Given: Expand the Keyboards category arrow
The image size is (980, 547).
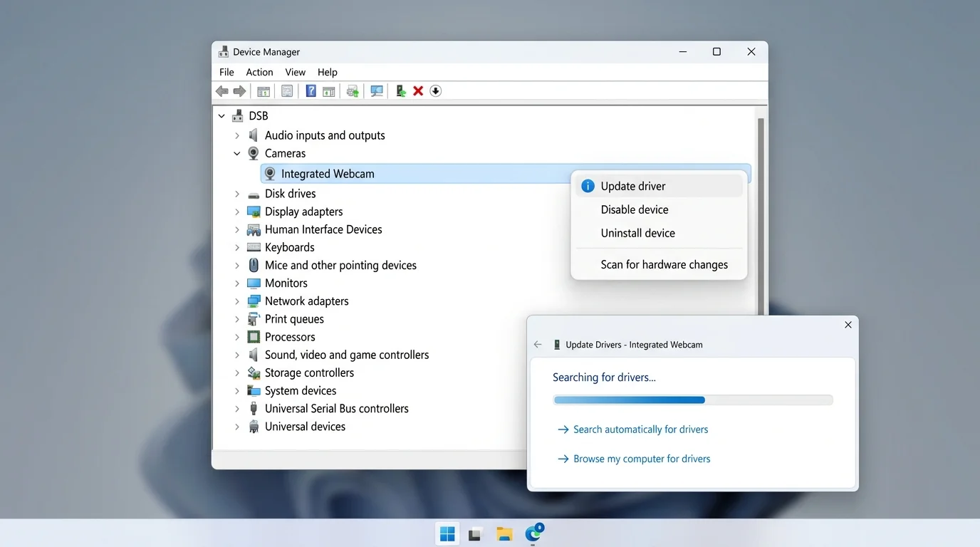Looking at the screenshot, I should tap(237, 247).
